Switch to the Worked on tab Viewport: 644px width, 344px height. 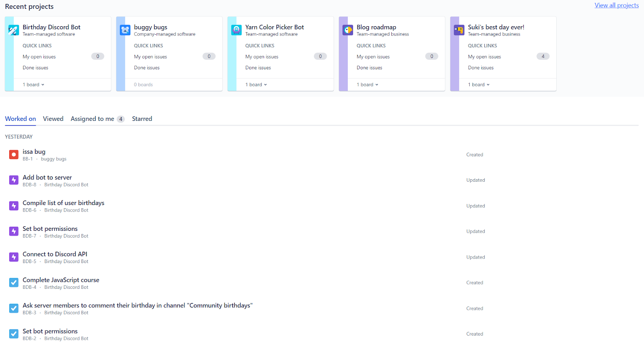point(21,119)
